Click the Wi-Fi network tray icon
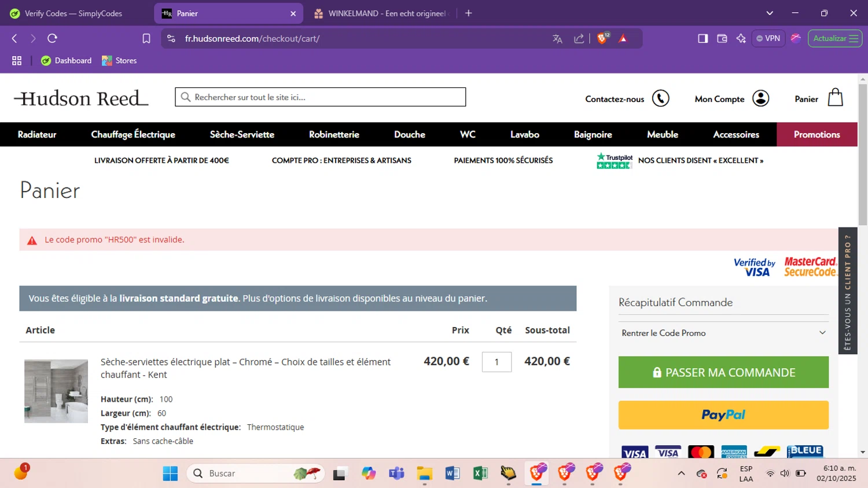Screen dimensions: 868x488 (770, 474)
